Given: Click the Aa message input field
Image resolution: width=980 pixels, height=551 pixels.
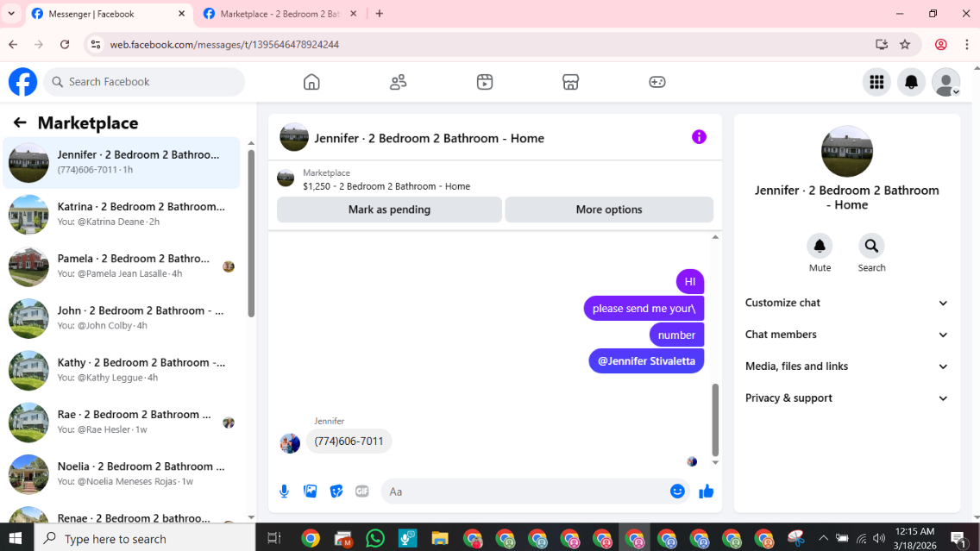Looking at the screenshot, I should (x=525, y=492).
